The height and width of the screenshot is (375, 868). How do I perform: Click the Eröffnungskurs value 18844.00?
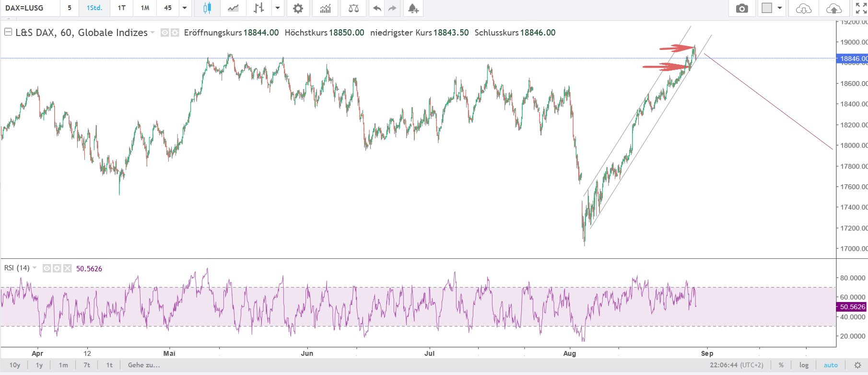261,33
